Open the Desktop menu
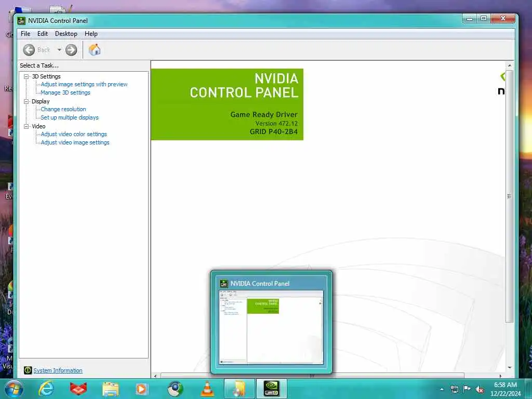Viewport: 532px width, 399px height. [66, 34]
